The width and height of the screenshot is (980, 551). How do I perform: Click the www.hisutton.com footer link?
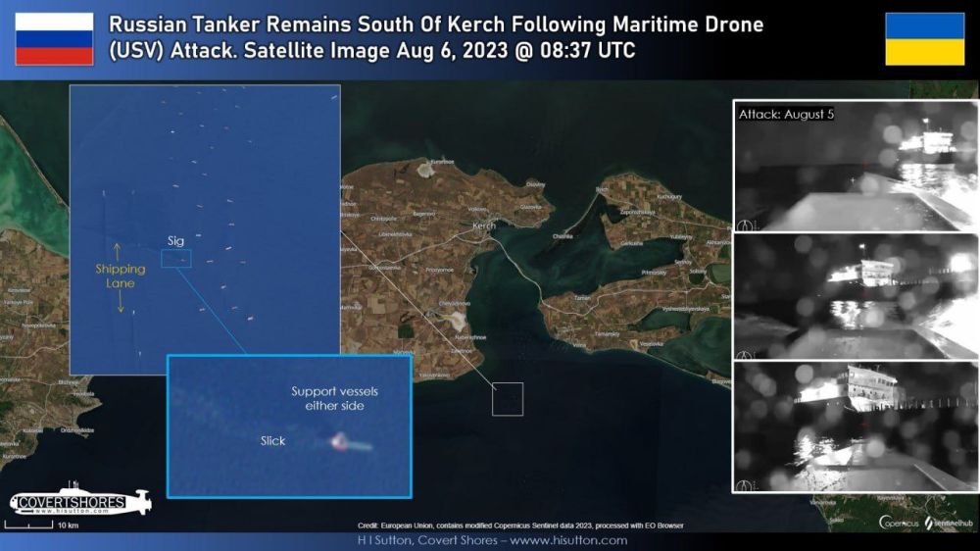[x=569, y=540]
